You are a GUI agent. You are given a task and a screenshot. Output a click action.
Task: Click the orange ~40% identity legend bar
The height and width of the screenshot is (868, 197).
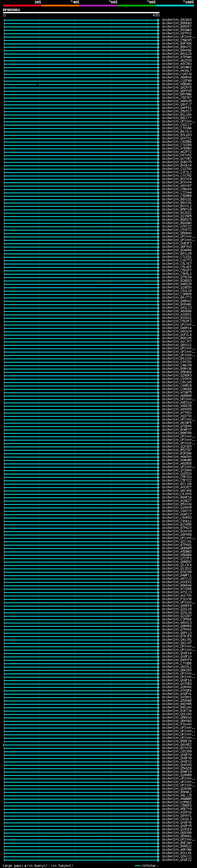point(60,6)
